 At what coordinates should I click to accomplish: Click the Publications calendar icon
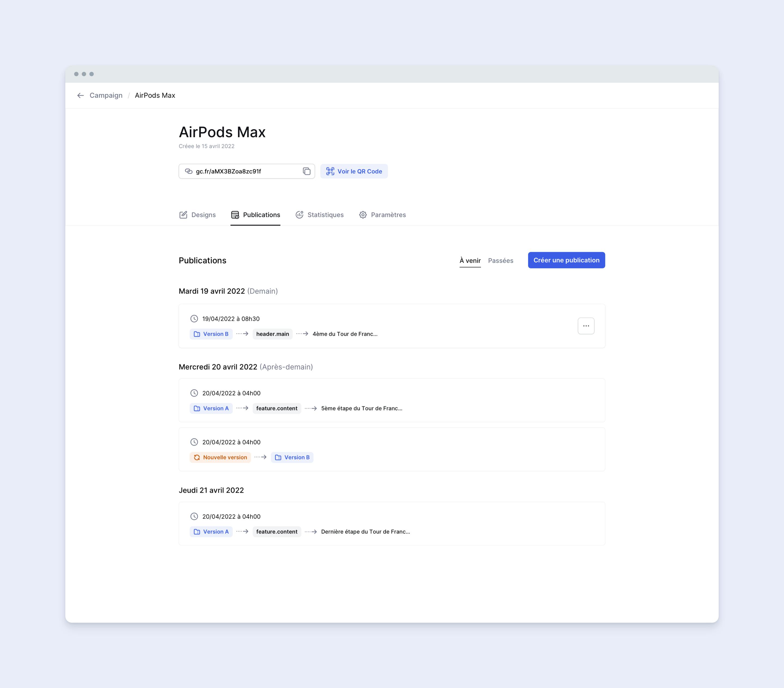pyautogui.click(x=235, y=215)
